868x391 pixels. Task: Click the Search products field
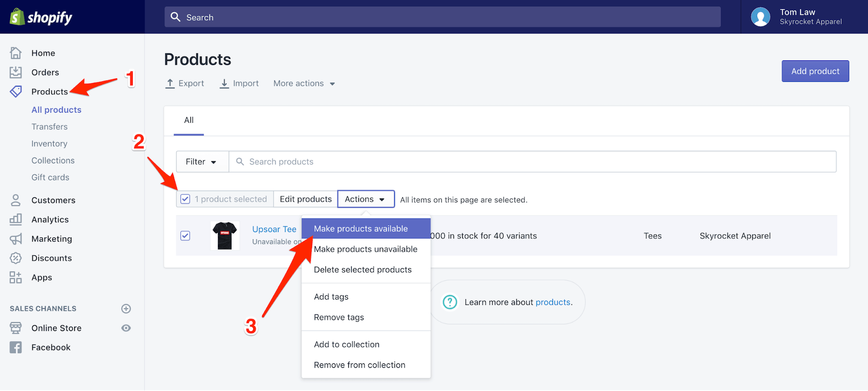532,162
